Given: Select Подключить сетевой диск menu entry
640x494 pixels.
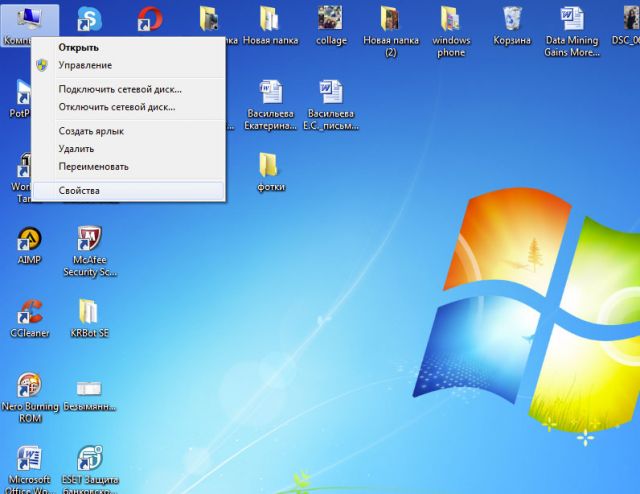Looking at the screenshot, I should tap(128, 89).
